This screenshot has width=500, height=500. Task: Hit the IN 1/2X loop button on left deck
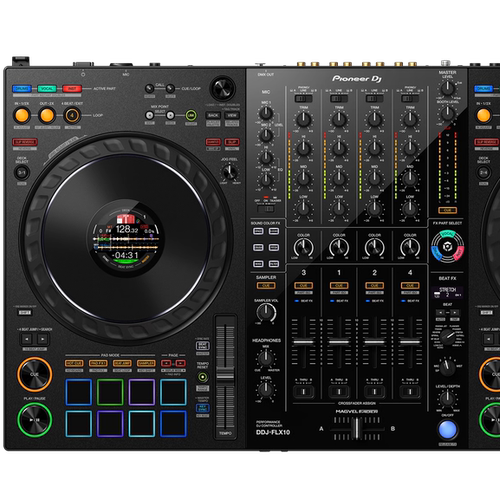[22, 116]
